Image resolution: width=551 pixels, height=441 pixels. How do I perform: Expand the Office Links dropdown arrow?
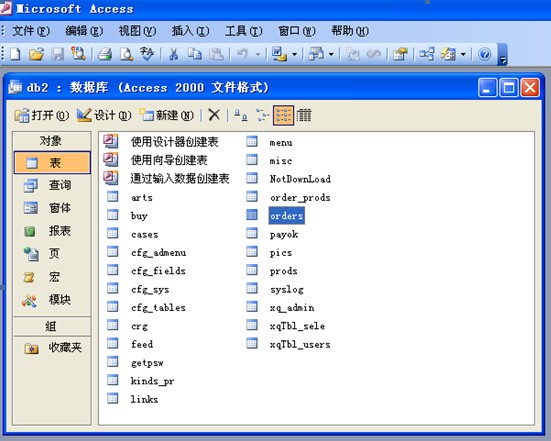[294, 54]
